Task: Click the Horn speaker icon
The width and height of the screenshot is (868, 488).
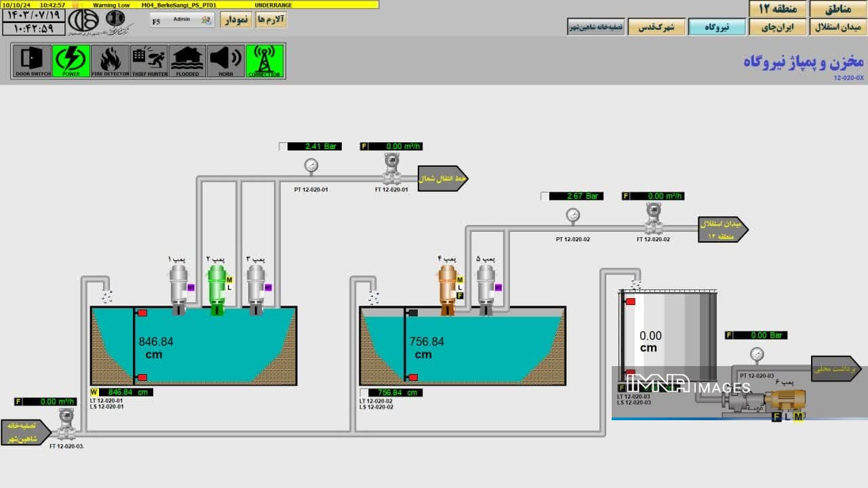Action: [x=226, y=61]
